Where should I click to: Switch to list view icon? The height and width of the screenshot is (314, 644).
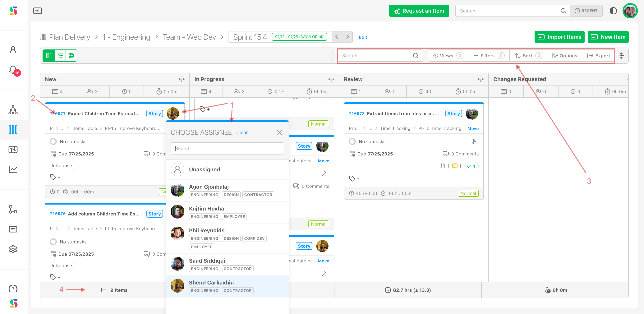(x=60, y=56)
